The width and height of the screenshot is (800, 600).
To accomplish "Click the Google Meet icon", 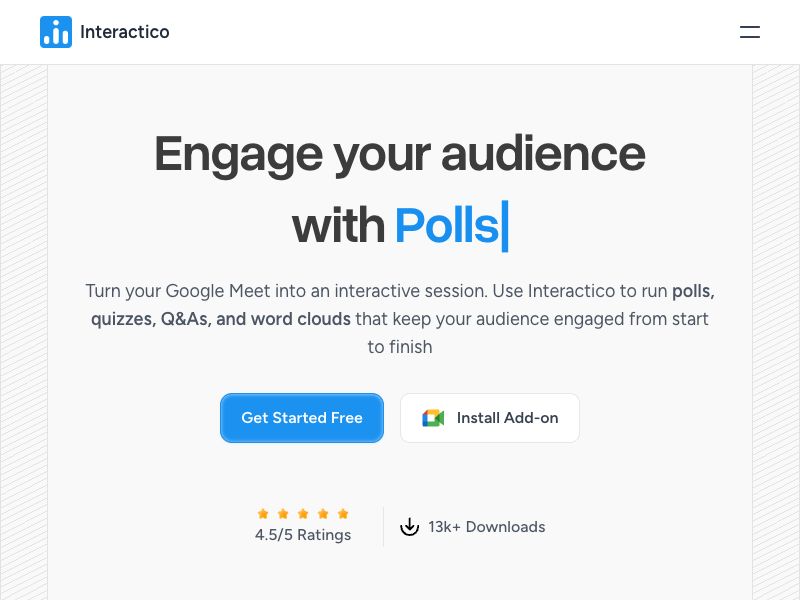I will pyautogui.click(x=433, y=418).
